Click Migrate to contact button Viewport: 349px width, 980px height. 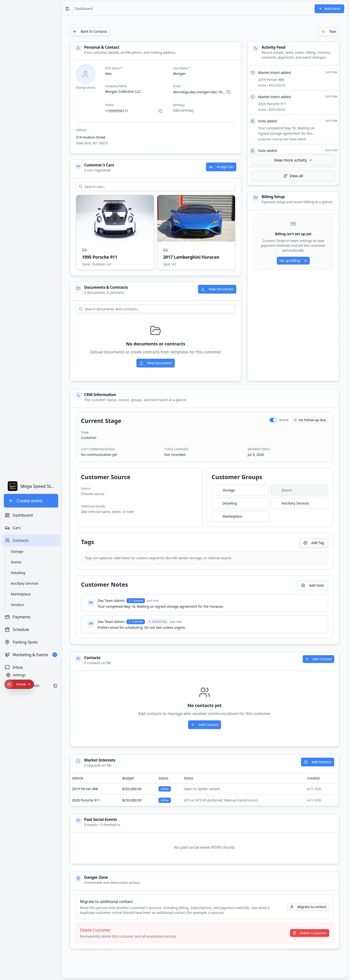[x=308, y=907]
